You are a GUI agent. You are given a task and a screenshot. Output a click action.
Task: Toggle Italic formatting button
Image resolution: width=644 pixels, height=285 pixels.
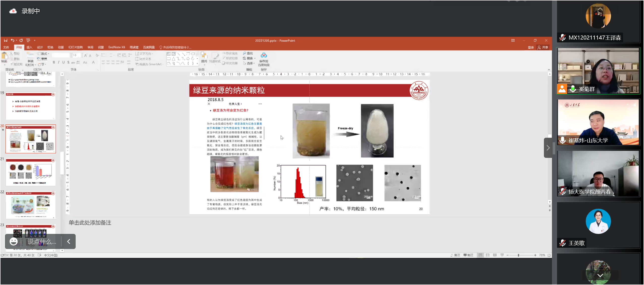tap(58, 62)
